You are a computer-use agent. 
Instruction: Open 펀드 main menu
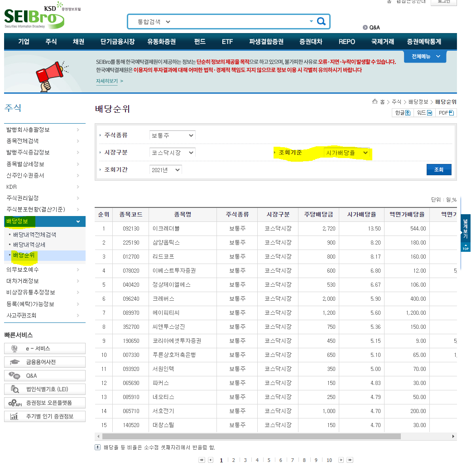(200, 42)
